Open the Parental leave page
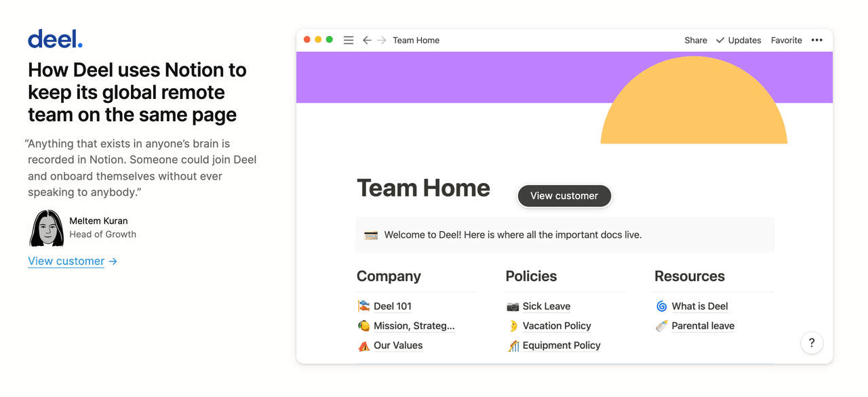Viewport: 868px width, 397px height. click(x=703, y=326)
